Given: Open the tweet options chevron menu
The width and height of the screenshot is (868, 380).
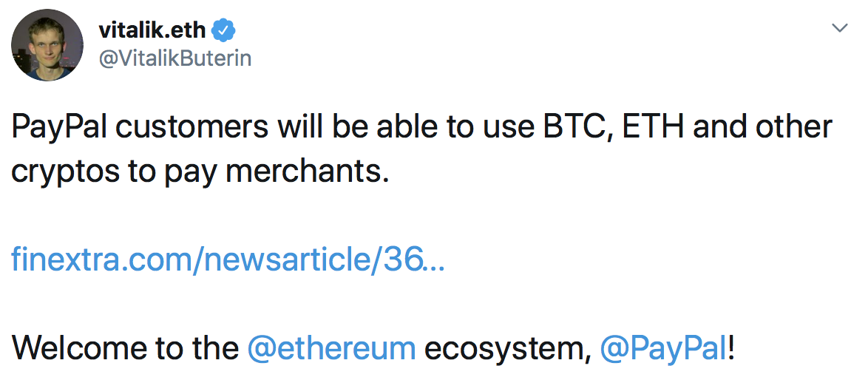Looking at the screenshot, I should 840,28.
